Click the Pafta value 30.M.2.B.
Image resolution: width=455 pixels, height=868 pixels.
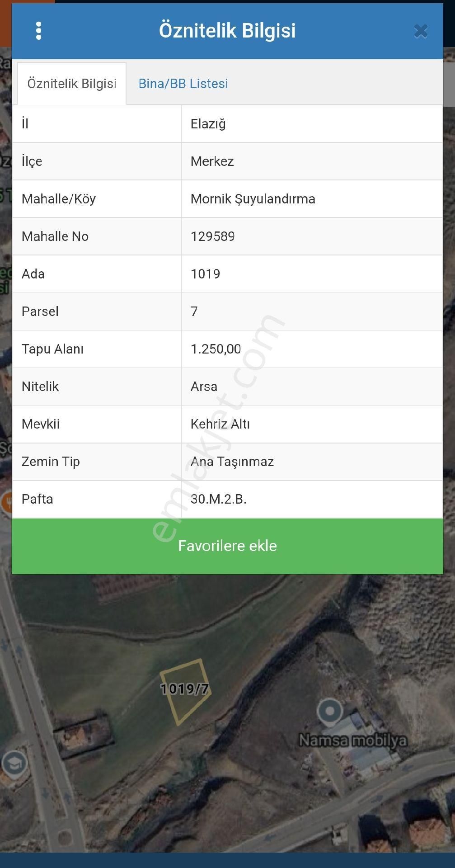pyautogui.click(x=218, y=499)
